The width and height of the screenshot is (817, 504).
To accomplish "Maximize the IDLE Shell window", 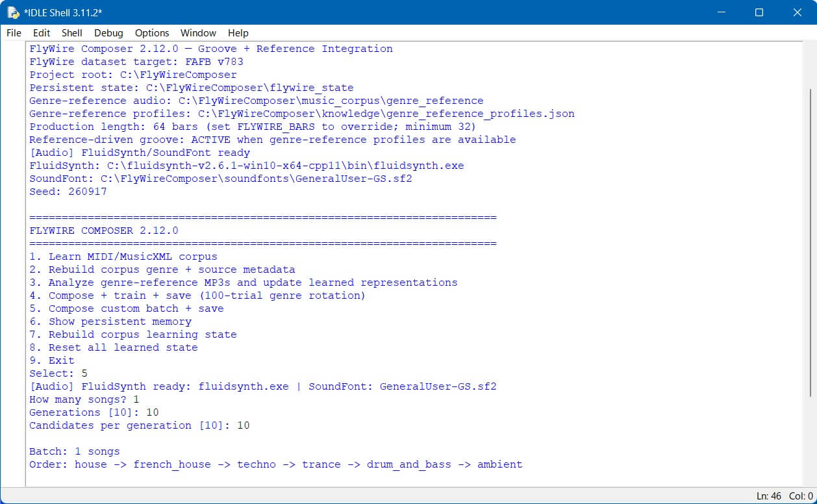I will [x=759, y=12].
